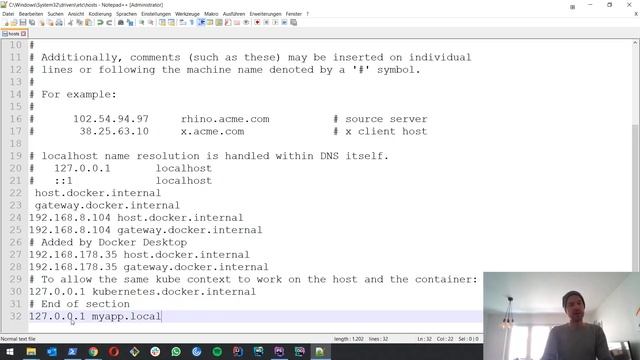
Task: Open the Bearbeiten menu
Action: (31, 14)
